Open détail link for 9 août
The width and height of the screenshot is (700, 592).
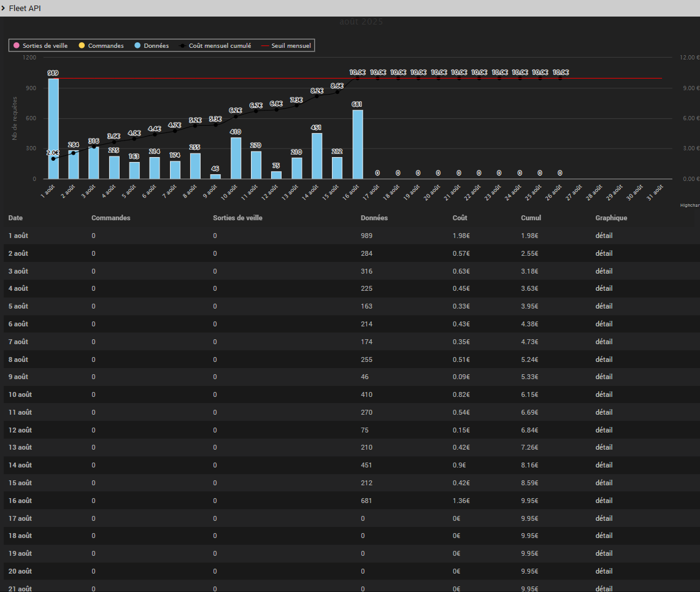point(604,377)
